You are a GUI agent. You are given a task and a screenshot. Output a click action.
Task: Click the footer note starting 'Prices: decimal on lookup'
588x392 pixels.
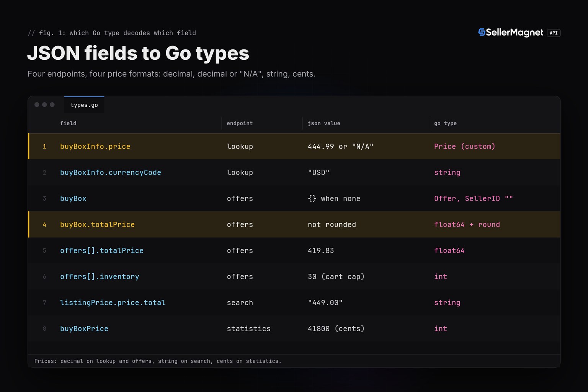tap(158, 361)
